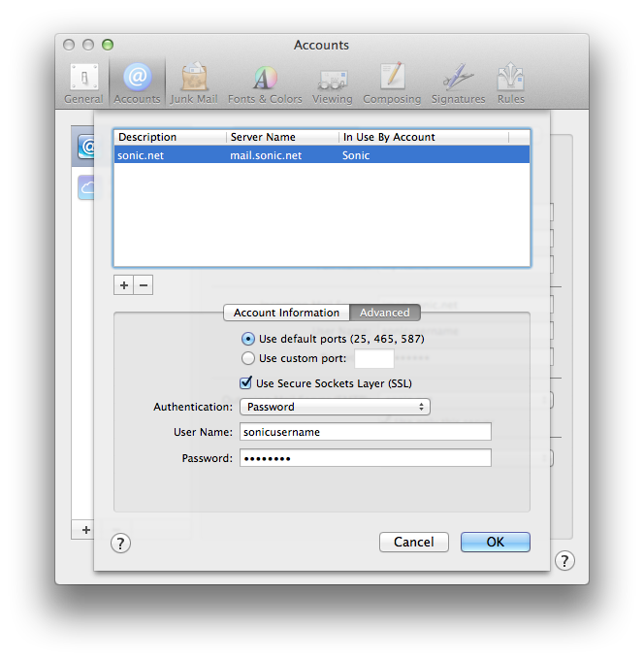
Task: Select Use custom port radio button
Action: 248,358
